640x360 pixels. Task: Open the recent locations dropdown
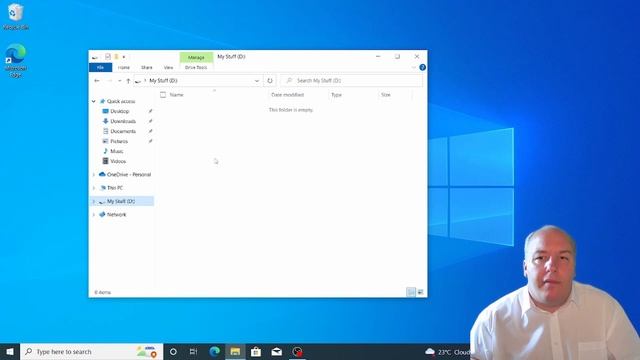tap(120, 81)
